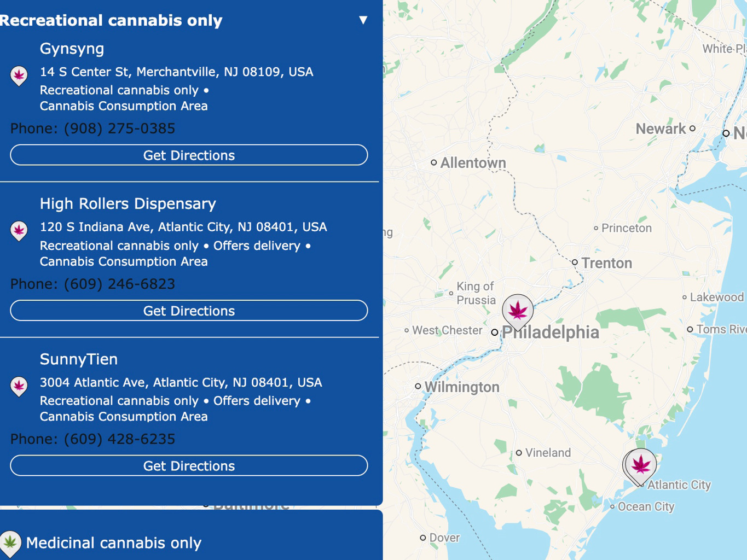747x560 pixels.
Task: Get directions to High Rollers Dispensary
Action: tap(189, 311)
